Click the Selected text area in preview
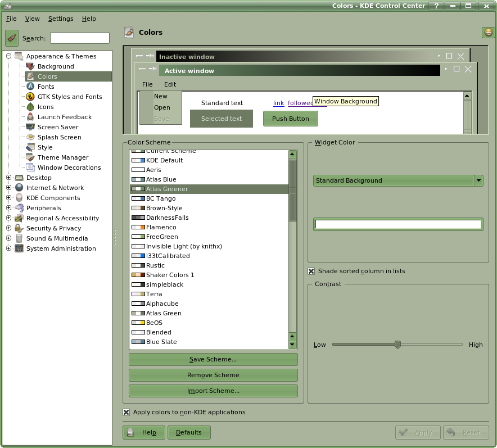The width and height of the screenshot is (497, 448). pos(222,119)
